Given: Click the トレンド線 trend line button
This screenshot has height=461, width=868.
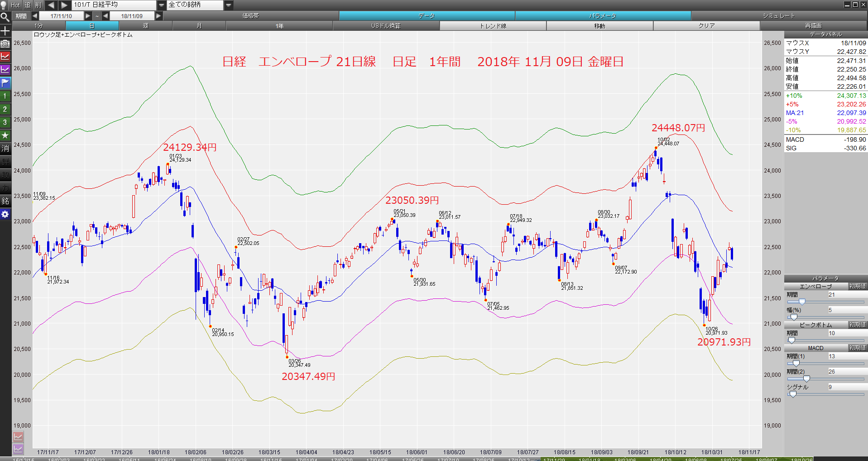Looking at the screenshot, I should point(493,26).
